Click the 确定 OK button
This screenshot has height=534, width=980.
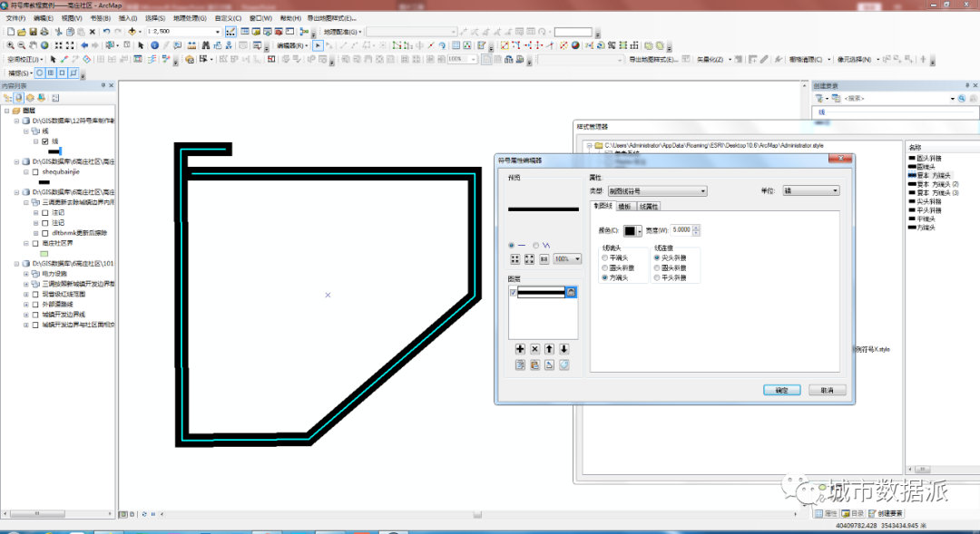782,390
